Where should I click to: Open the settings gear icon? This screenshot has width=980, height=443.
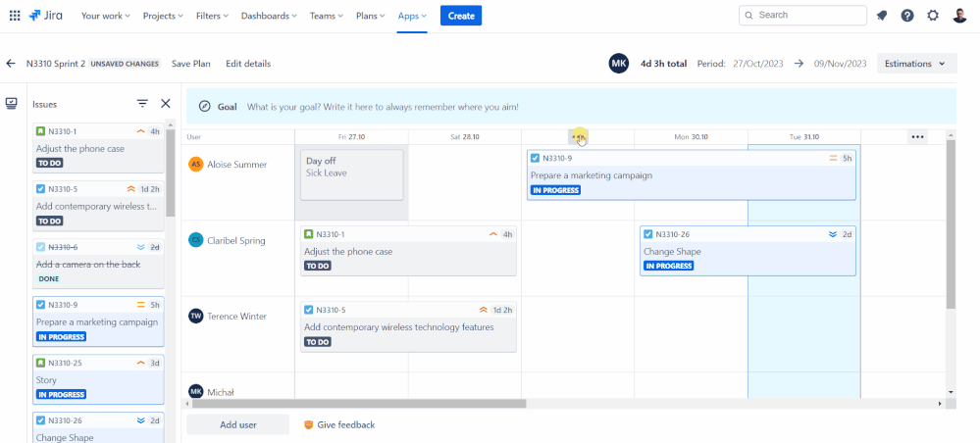click(x=933, y=16)
